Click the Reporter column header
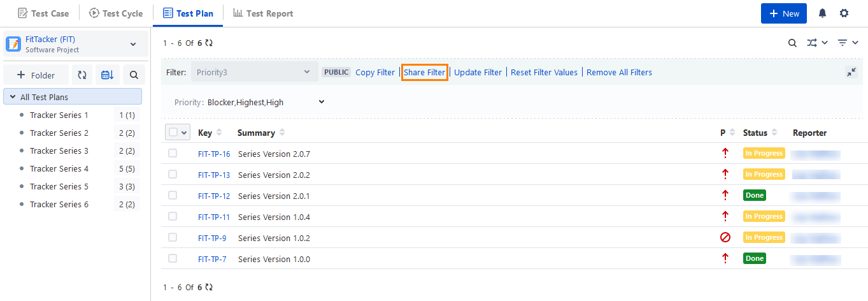This screenshot has height=301, width=868. [x=809, y=133]
